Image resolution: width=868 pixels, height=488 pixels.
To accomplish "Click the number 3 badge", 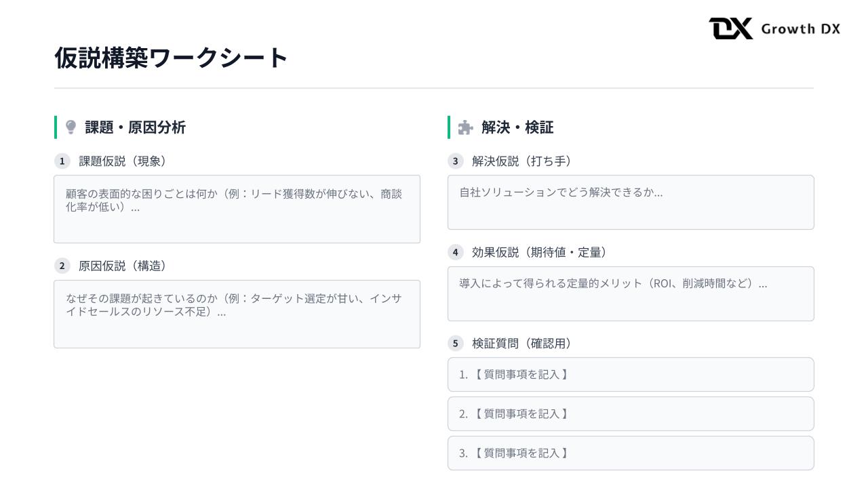I will coord(455,161).
